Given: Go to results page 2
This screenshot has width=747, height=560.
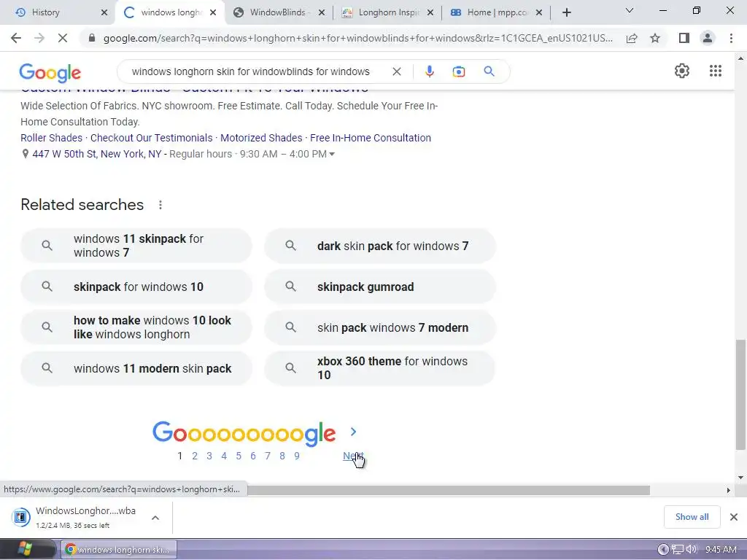Looking at the screenshot, I should [x=194, y=456].
